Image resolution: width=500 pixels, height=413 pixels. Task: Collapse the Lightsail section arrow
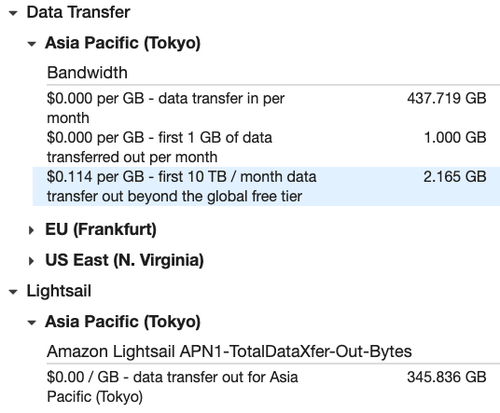pyautogui.click(x=13, y=292)
